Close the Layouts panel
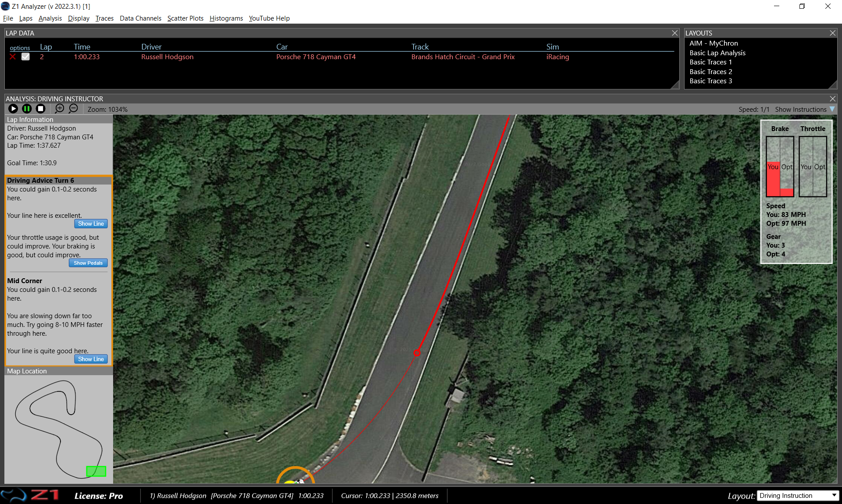This screenshot has height=504, width=842. pyautogui.click(x=832, y=33)
